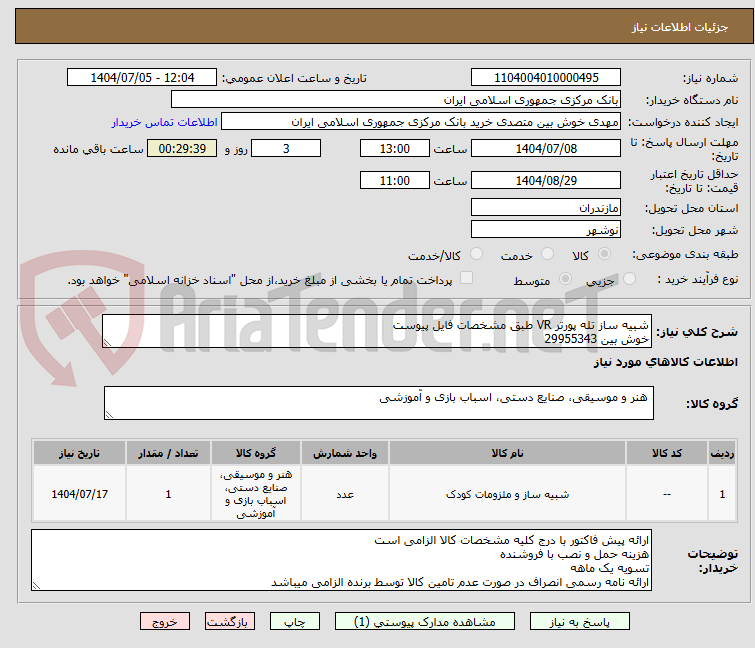Click the چاپ print button
The height and width of the screenshot is (648, 755).
pos(295,622)
